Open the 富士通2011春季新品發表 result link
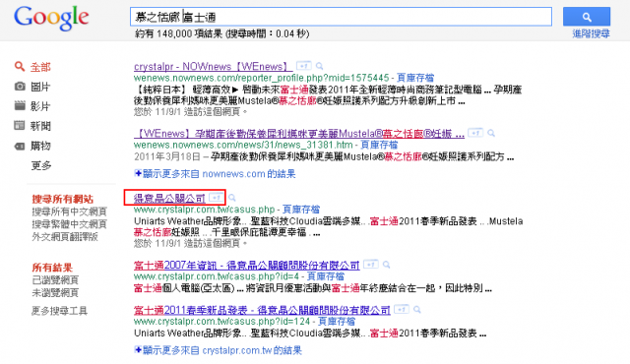The image size is (630, 364). pos(262,310)
